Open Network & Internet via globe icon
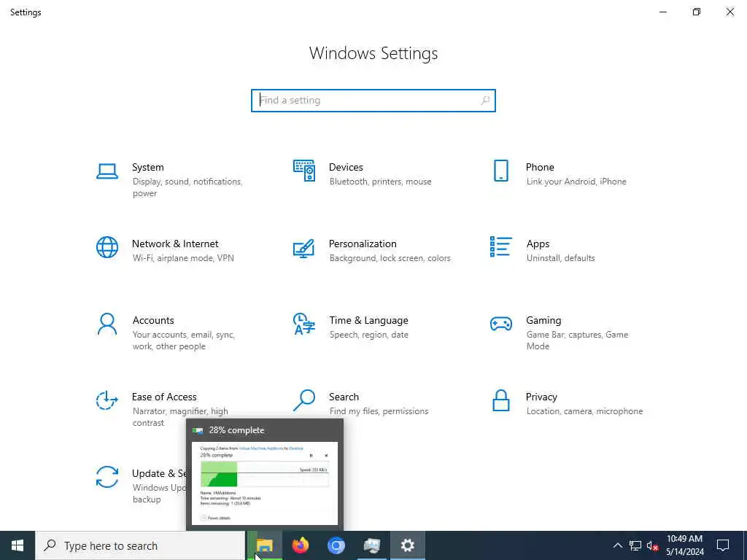This screenshot has width=747, height=560. [107, 247]
